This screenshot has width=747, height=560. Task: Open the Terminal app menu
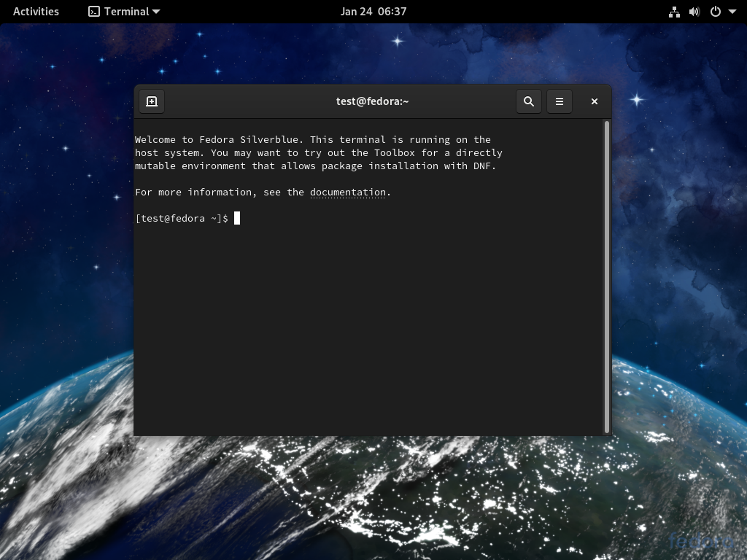pos(124,12)
